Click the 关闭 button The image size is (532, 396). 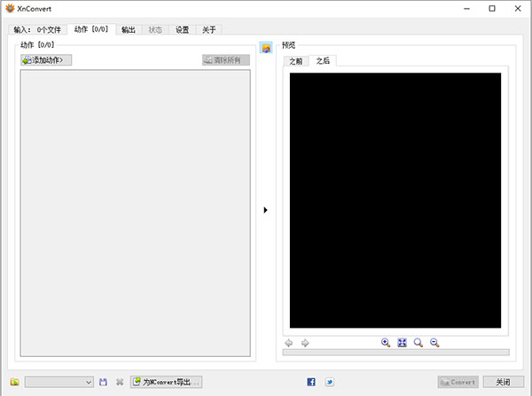[x=503, y=382]
